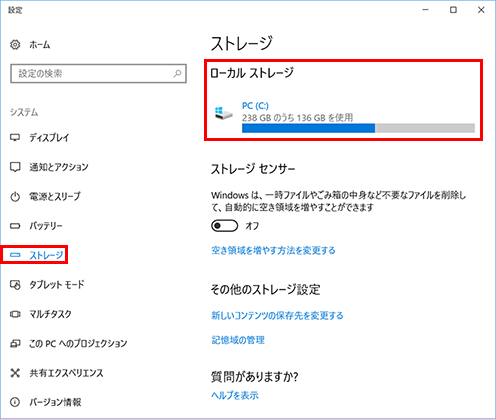Select この PC へのプロジェクション item
The width and height of the screenshot is (496, 419).
point(78,343)
